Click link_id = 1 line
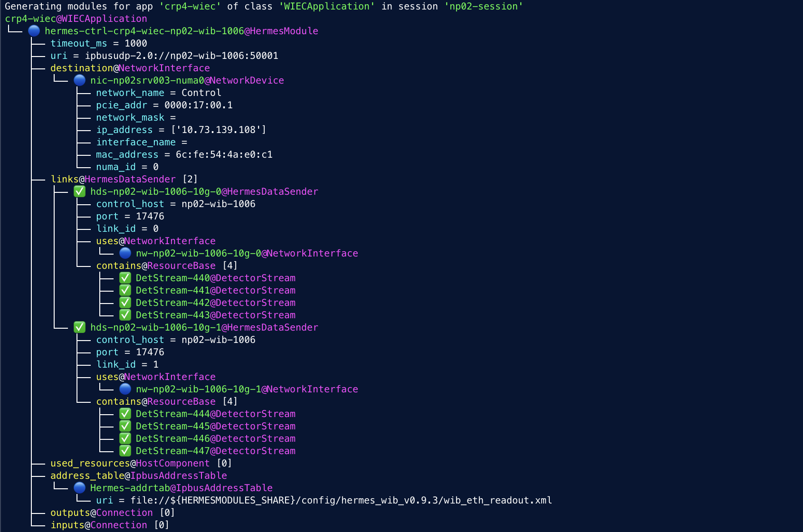Viewport: 803px width, 532px height. click(127, 364)
